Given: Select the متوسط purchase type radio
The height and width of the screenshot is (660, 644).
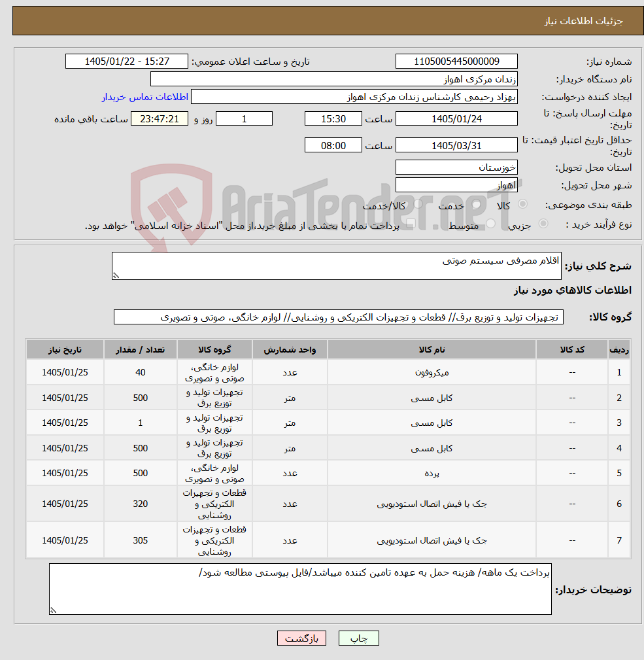Looking at the screenshot, I should 491,224.
